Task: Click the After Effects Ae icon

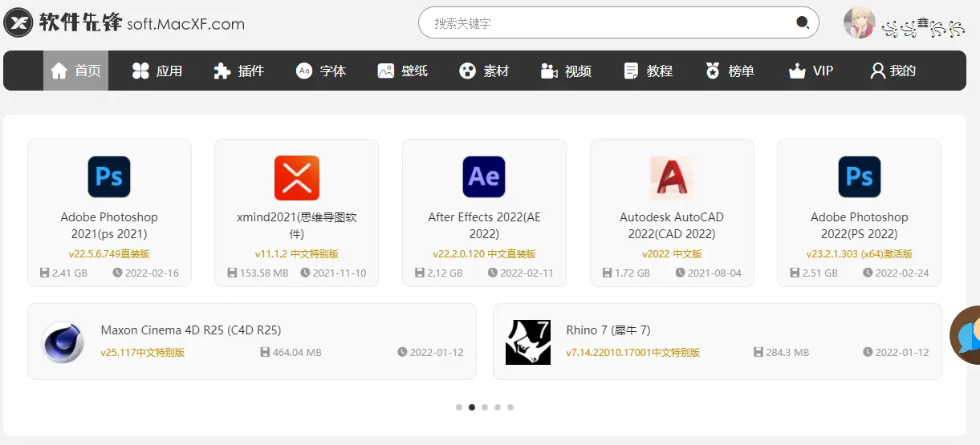Action: (x=484, y=176)
